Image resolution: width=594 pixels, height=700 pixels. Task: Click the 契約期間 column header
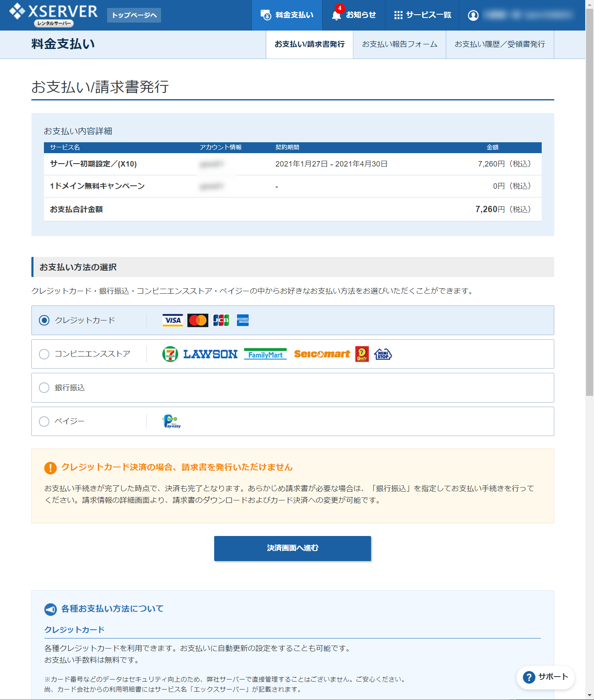pyautogui.click(x=287, y=147)
